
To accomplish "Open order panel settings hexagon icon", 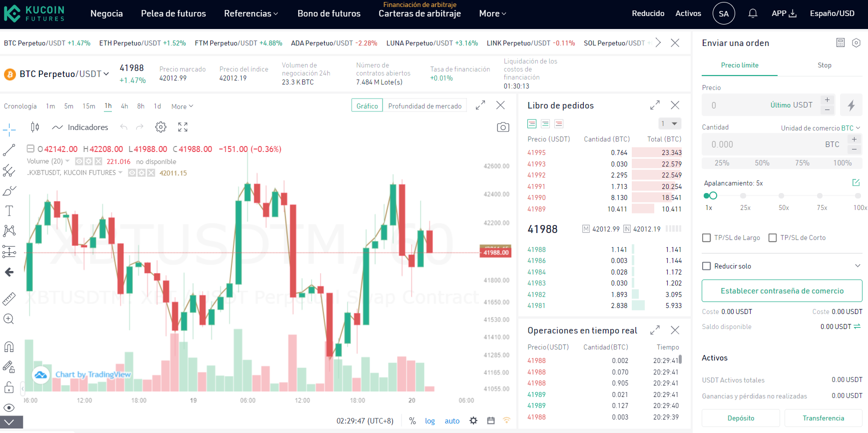I will (x=856, y=42).
